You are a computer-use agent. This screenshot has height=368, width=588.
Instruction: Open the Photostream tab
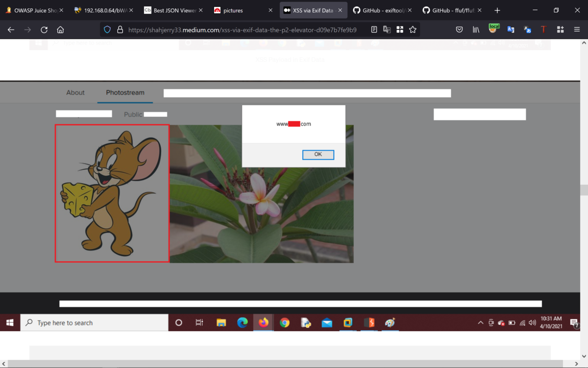coord(125,92)
